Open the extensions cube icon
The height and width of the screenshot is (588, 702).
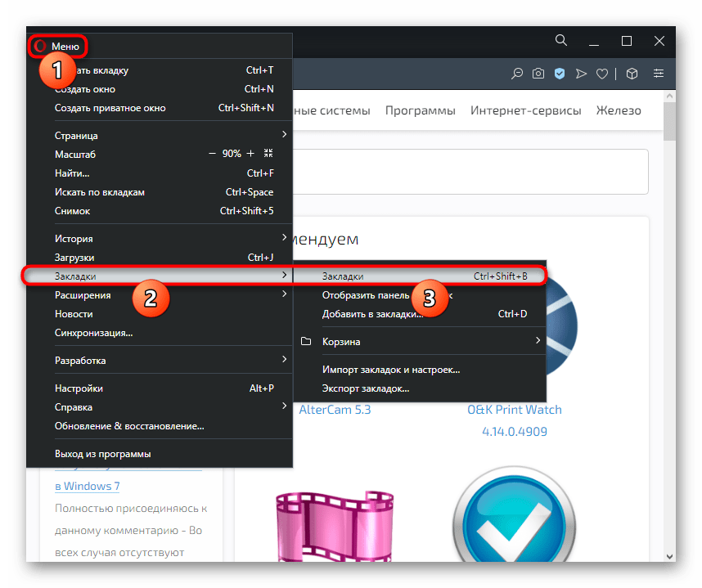[x=632, y=74]
